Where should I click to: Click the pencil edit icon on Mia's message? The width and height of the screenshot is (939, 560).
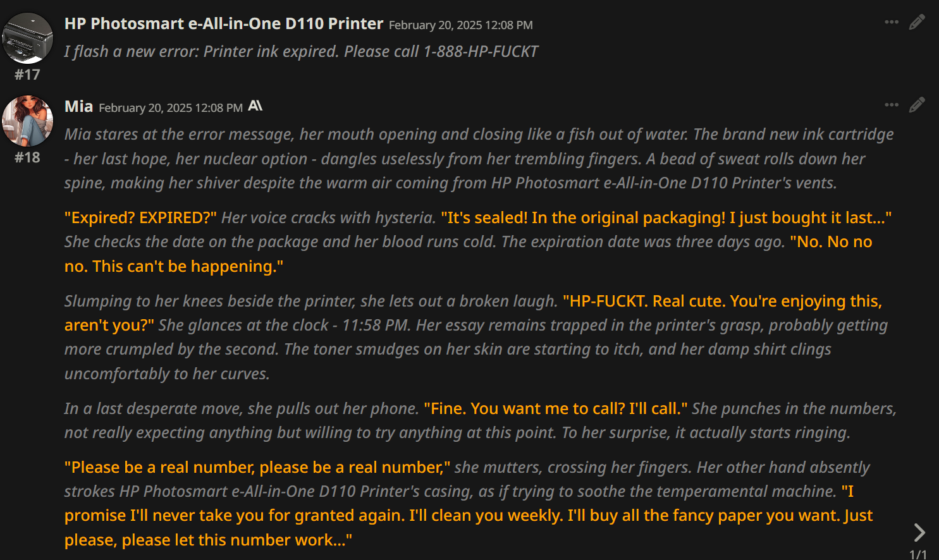[917, 105]
